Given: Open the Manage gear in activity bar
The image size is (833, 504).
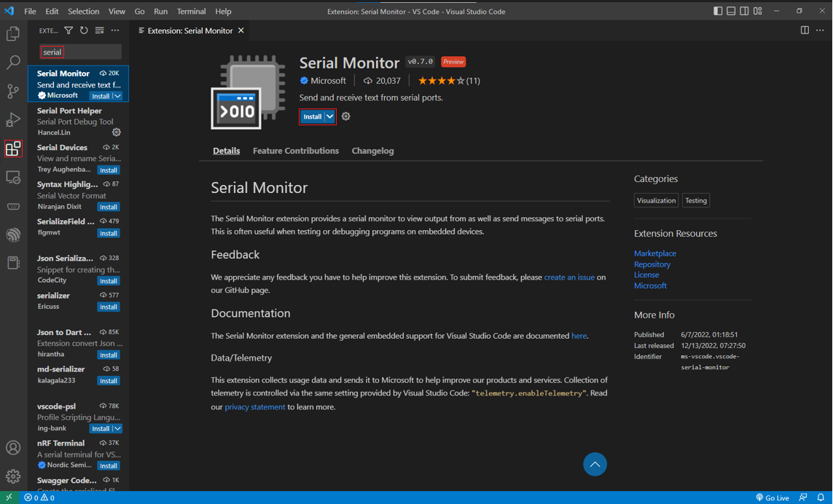Looking at the screenshot, I should pyautogui.click(x=12, y=476).
